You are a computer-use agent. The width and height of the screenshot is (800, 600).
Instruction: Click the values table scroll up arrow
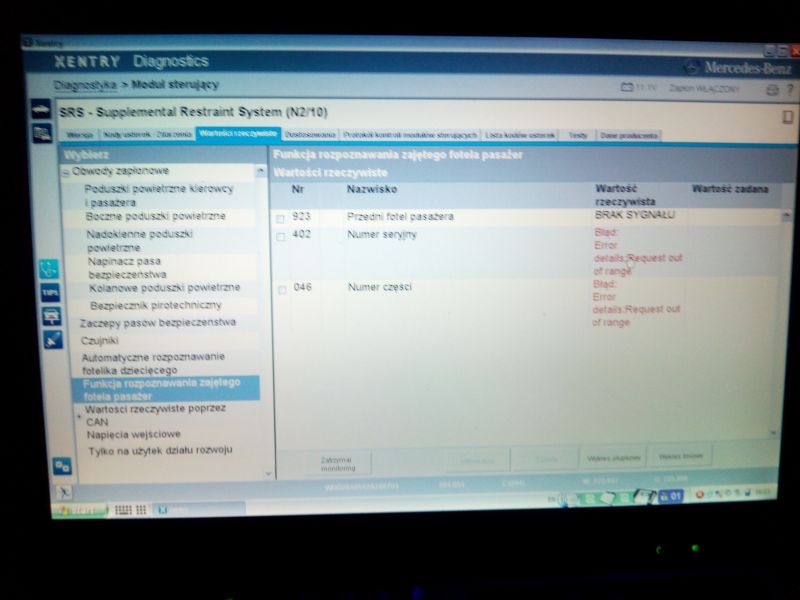pyautogui.click(x=786, y=215)
